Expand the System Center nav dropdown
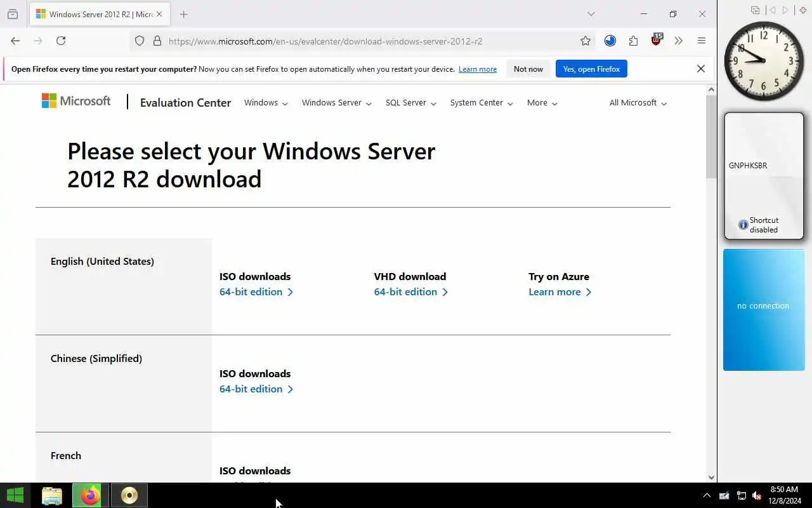The image size is (812, 508). (481, 103)
